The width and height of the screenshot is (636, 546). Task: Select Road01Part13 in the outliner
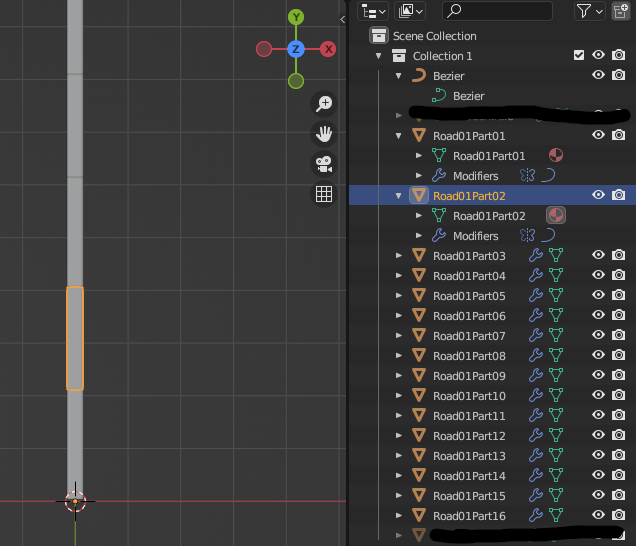point(469,456)
